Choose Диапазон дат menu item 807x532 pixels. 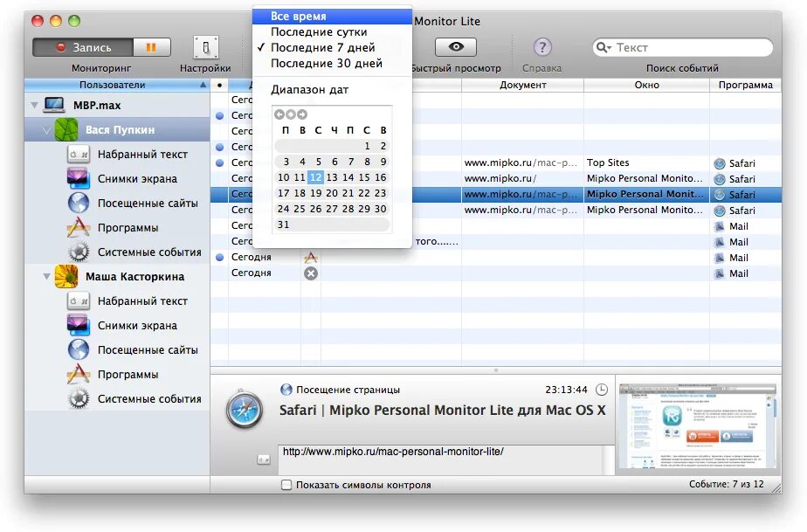(333, 90)
